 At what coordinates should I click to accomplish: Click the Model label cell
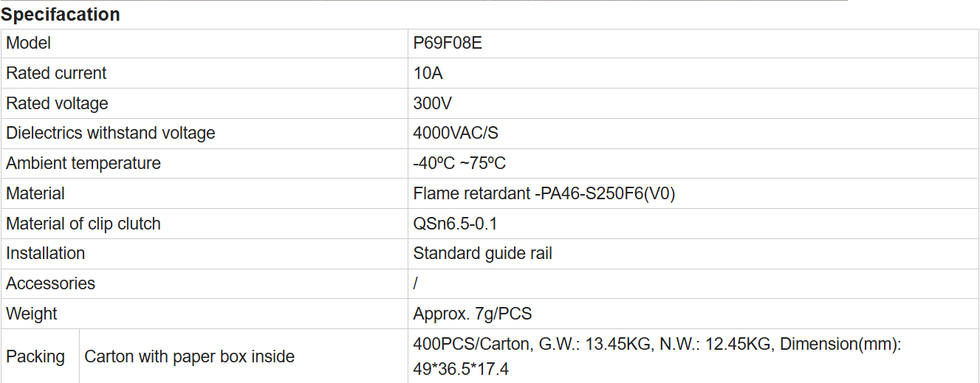[29, 44]
